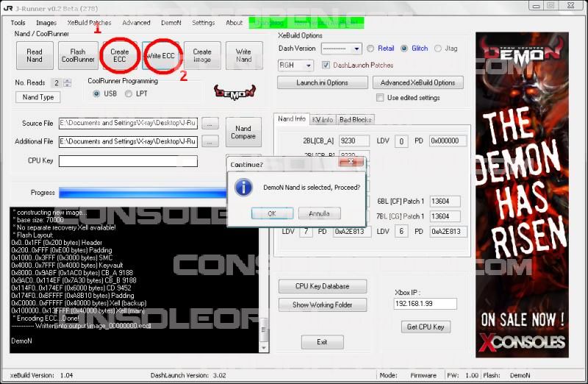Click the Read Nand button
Viewport: 588px width, 384px height.
point(35,56)
